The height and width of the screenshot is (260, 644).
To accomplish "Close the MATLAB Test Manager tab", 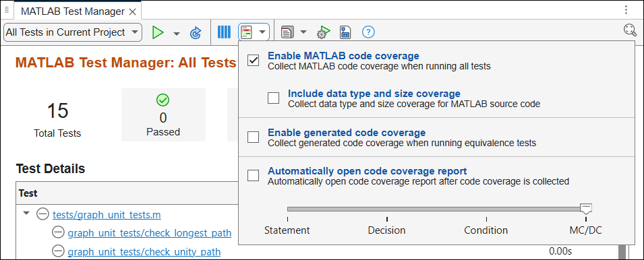I will 132,12.
